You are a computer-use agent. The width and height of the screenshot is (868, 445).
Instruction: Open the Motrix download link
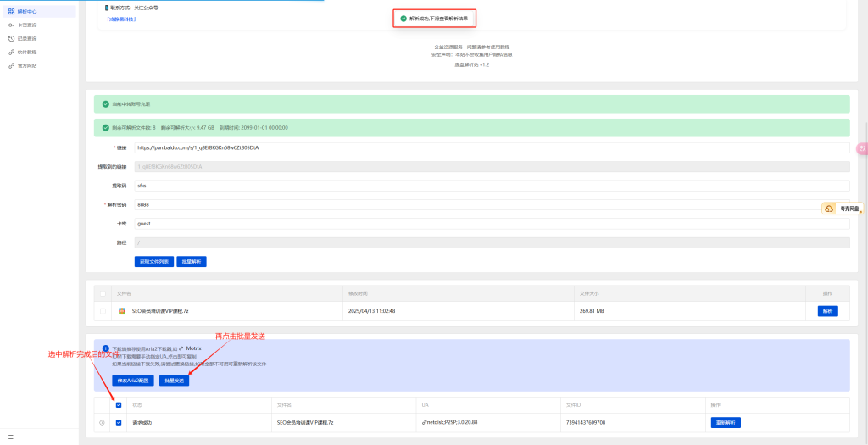click(193, 348)
